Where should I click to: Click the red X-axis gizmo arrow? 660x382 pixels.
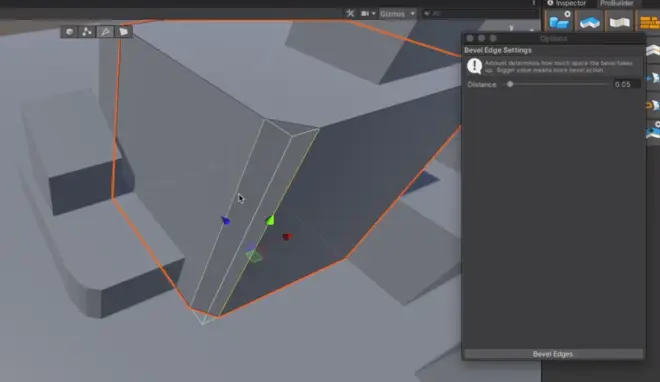(287, 237)
